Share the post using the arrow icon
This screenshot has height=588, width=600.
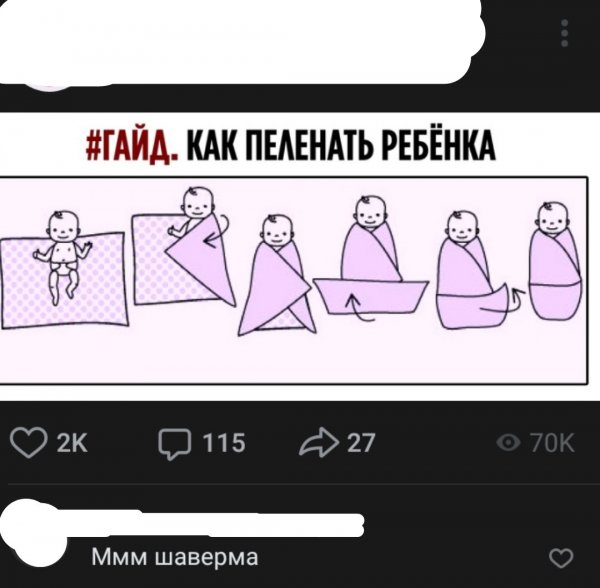319,442
